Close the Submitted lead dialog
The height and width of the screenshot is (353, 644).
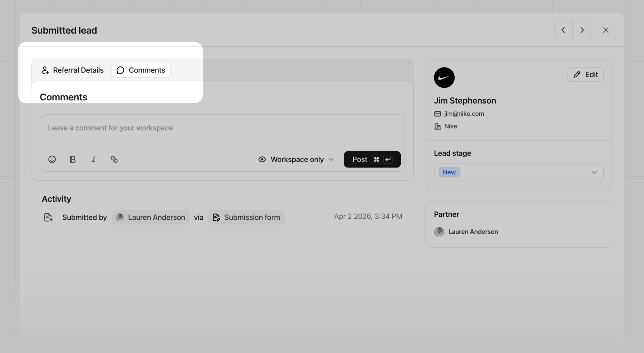pos(606,30)
